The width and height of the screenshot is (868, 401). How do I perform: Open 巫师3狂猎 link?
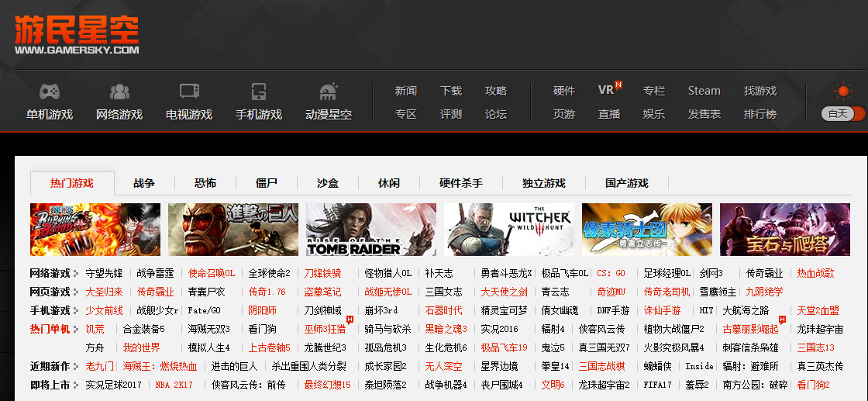click(x=325, y=329)
